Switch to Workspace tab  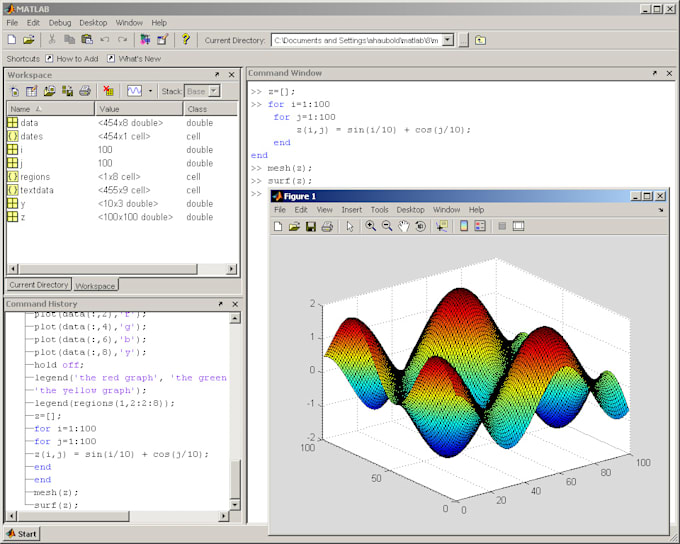[95, 285]
